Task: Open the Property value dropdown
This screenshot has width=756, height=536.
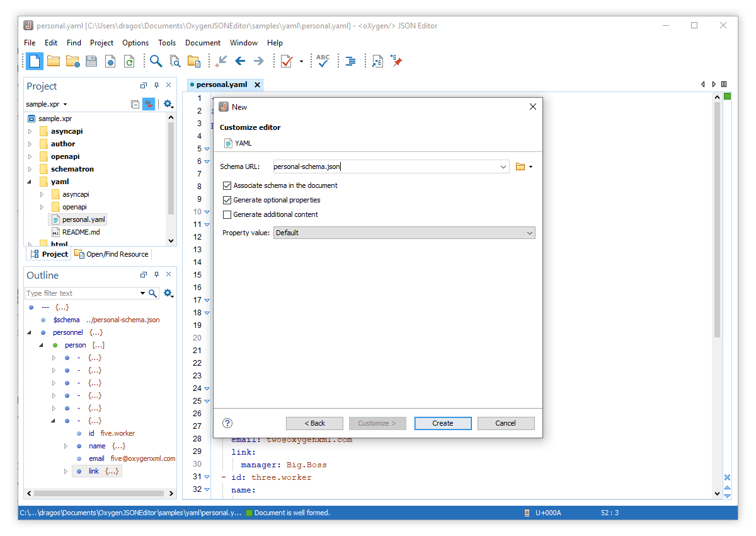Action: pyautogui.click(x=404, y=233)
